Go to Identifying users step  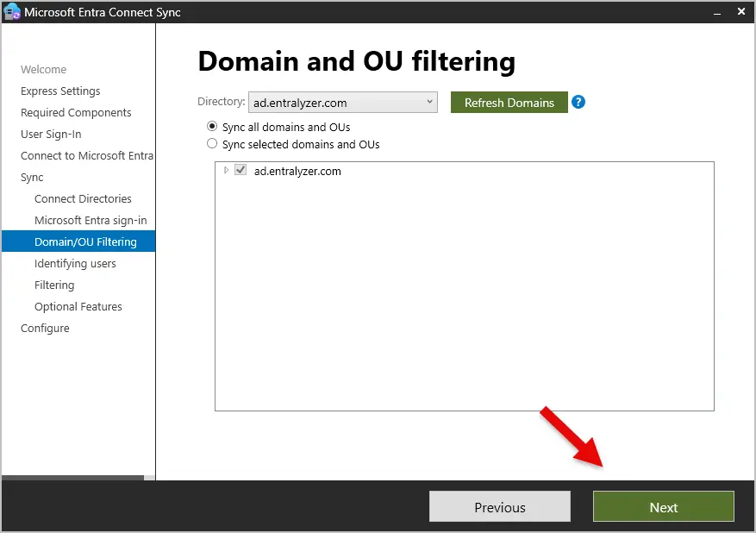75,264
